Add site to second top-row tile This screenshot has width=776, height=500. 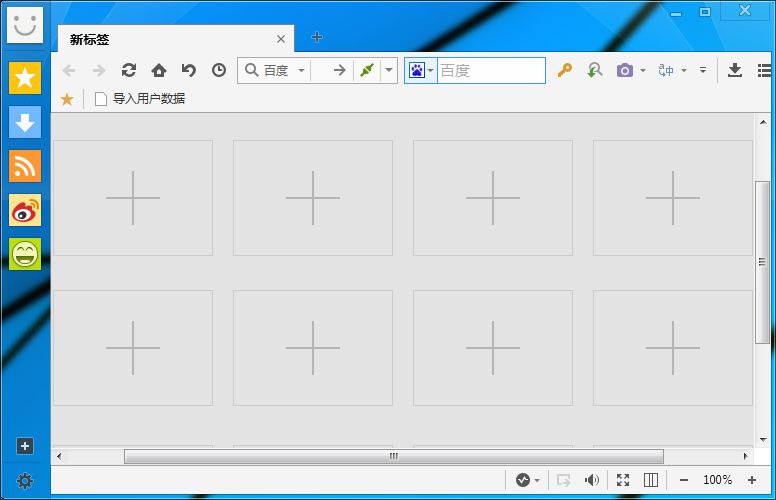point(313,198)
